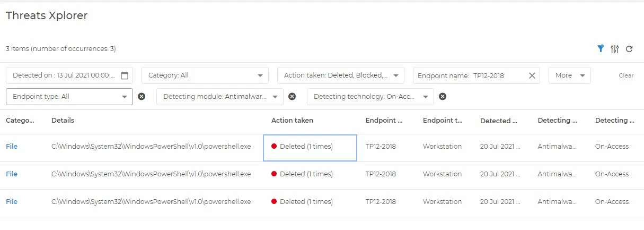Click 20 Jul 2021 date in third row
644x230 pixels.
pos(500,201)
